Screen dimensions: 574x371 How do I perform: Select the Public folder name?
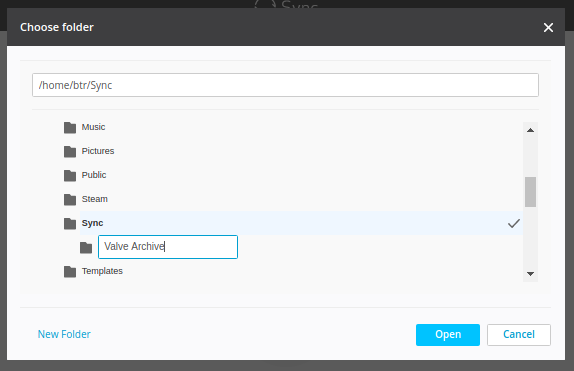(x=94, y=175)
